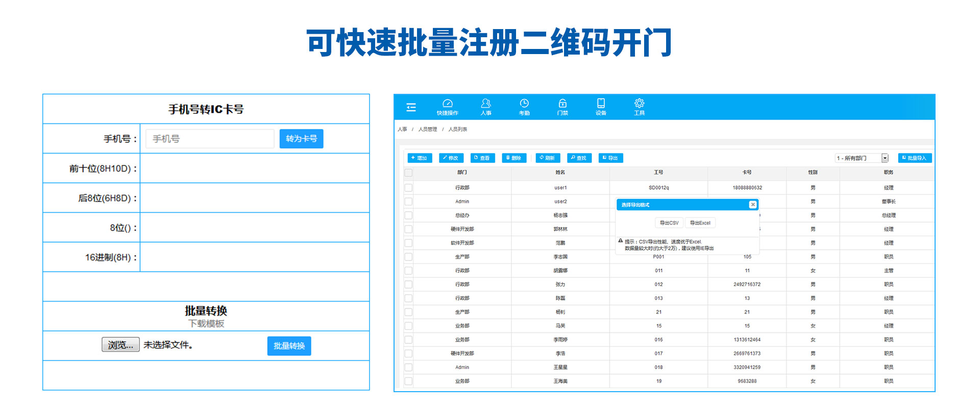
Task: Open 快捷操作 quick operations dashboard icon
Action: click(447, 107)
